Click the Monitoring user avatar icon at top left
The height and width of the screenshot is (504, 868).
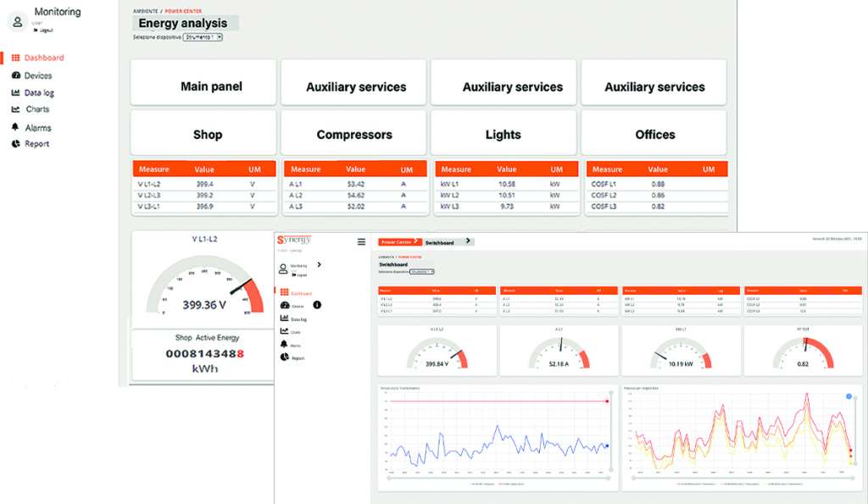18,21
